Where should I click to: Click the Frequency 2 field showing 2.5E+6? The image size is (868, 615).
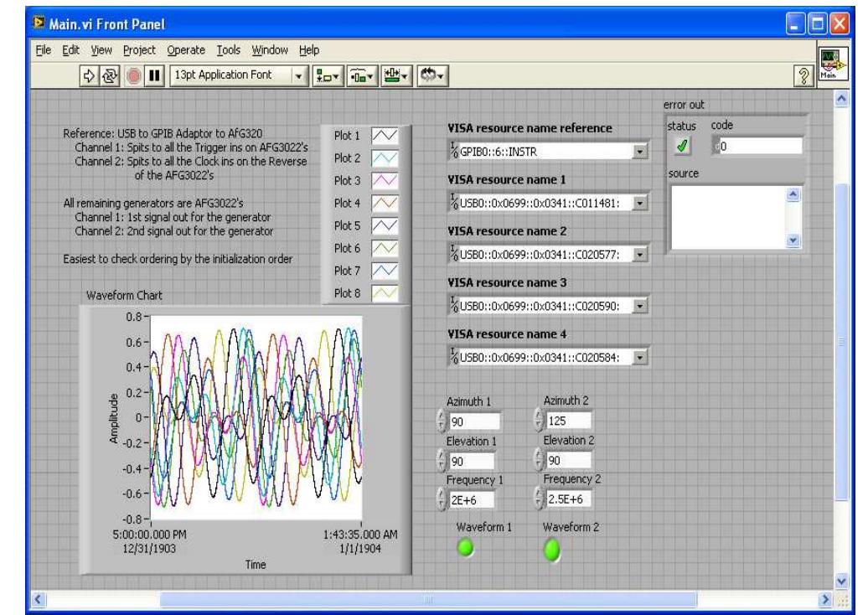pos(568,499)
